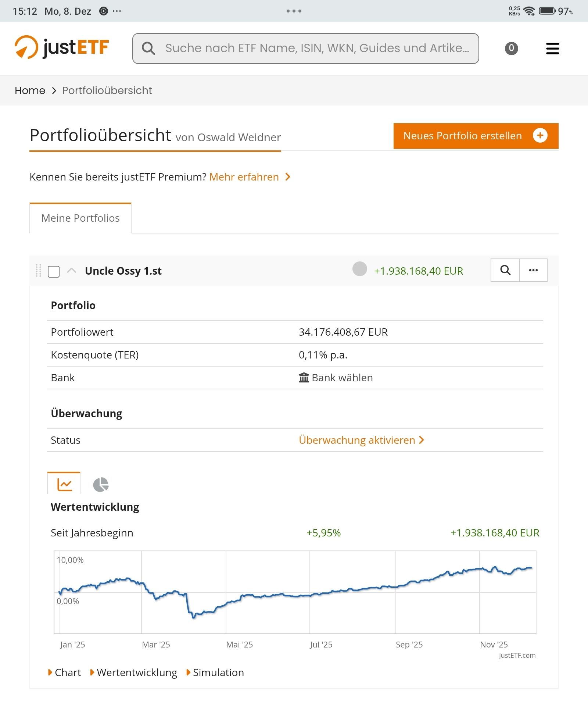Viewport: 588px width, 703px height.
Task: Collapse the Uncle Ossy 1.st portfolio
Action: tap(72, 271)
